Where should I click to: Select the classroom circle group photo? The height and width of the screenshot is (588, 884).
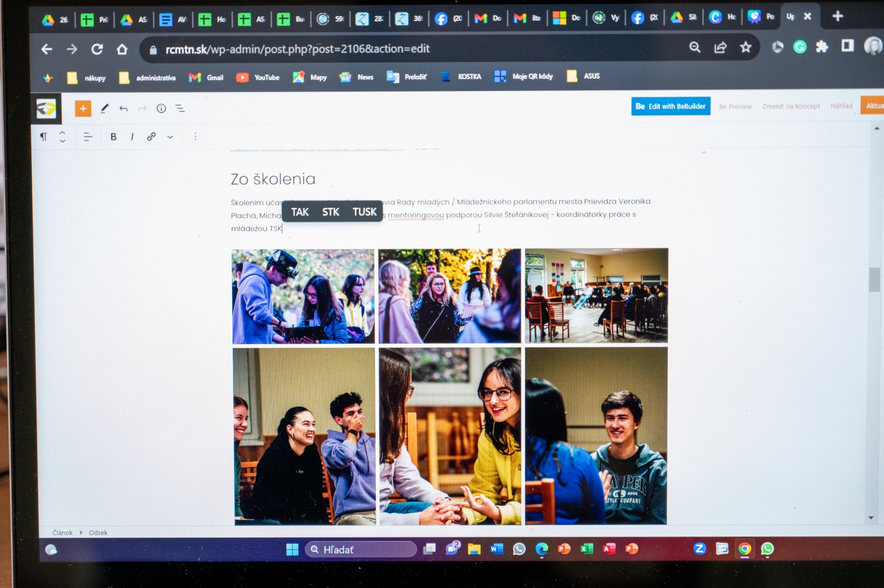click(596, 295)
